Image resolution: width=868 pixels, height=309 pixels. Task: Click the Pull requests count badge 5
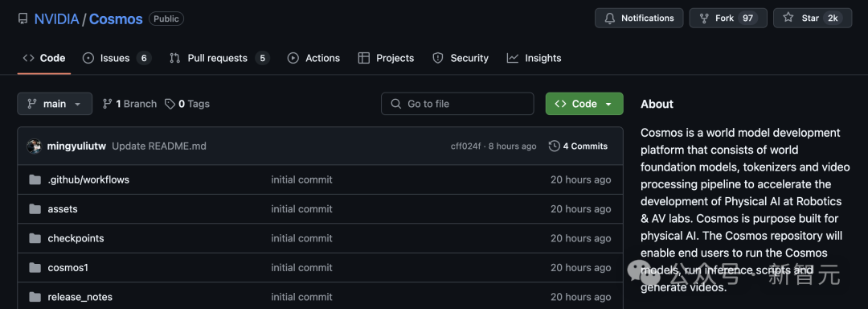[x=262, y=58]
